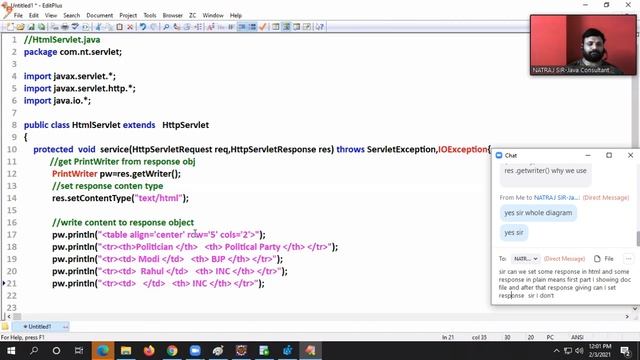Click the Print toolbar icon
Image resolution: width=640 pixels, height=360 pixels.
65,27
